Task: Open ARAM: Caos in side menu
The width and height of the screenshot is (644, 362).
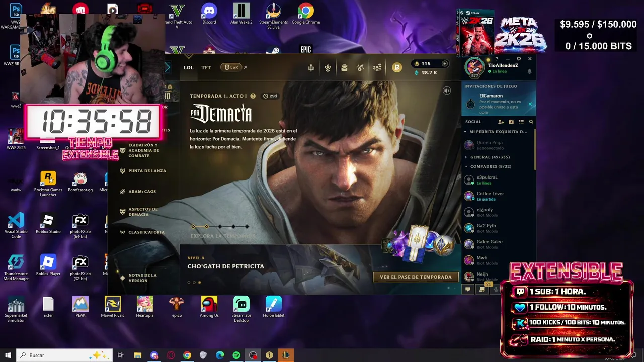Action: click(138, 192)
